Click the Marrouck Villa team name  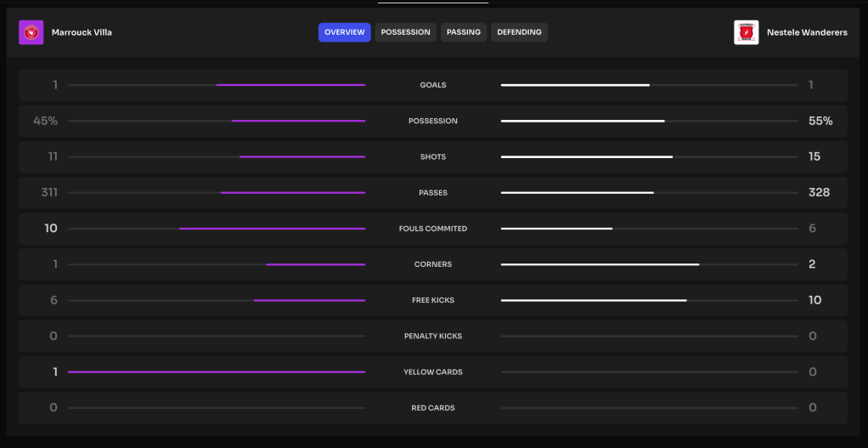click(x=82, y=32)
